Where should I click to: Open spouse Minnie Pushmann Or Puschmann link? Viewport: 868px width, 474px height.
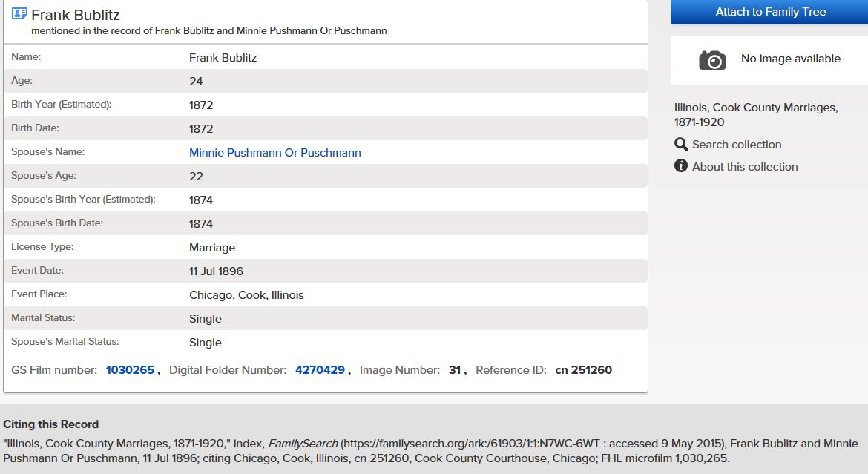pyautogui.click(x=275, y=153)
